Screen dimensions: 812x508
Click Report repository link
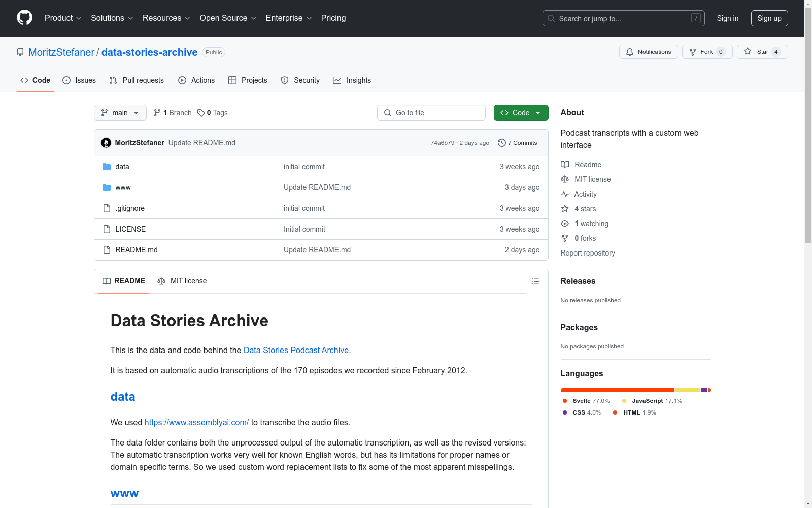[x=588, y=253]
